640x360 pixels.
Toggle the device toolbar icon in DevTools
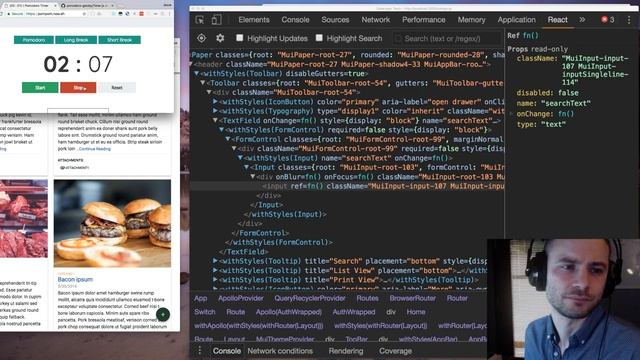[x=216, y=20]
